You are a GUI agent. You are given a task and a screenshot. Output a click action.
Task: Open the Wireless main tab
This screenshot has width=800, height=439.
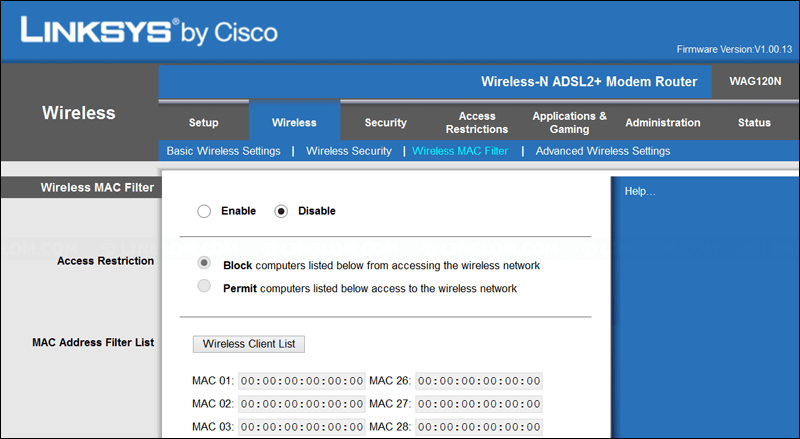294,123
